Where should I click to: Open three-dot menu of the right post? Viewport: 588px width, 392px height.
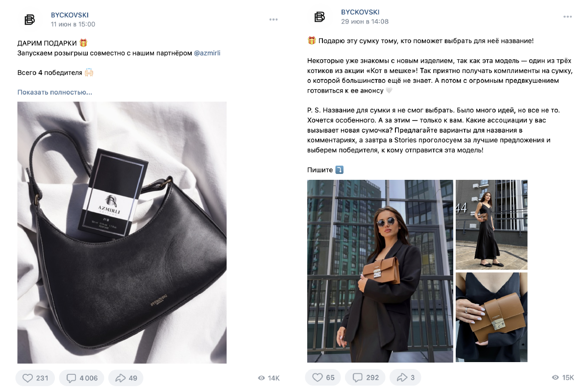(567, 17)
